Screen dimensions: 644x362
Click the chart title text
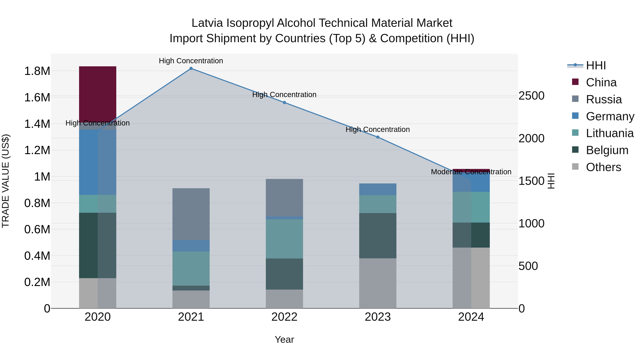322,31
